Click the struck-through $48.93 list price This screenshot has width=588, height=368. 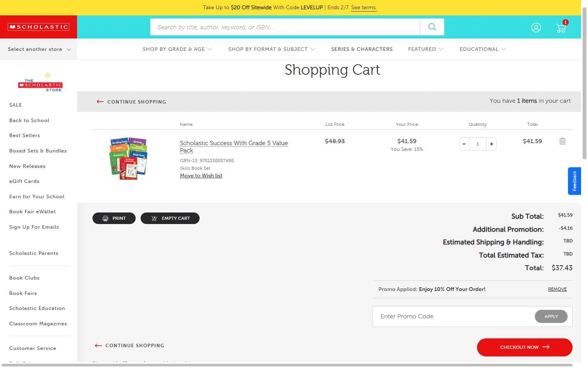coord(335,141)
